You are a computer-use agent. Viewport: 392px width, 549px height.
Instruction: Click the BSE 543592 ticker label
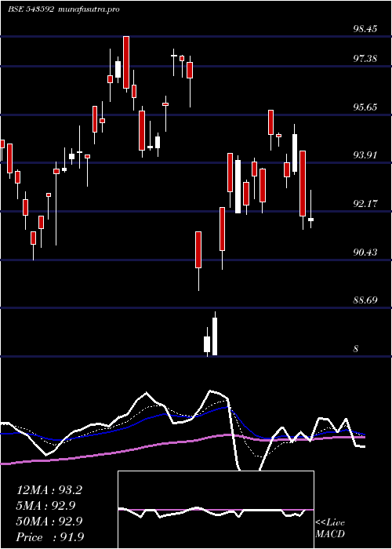pyautogui.click(x=31, y=9)
